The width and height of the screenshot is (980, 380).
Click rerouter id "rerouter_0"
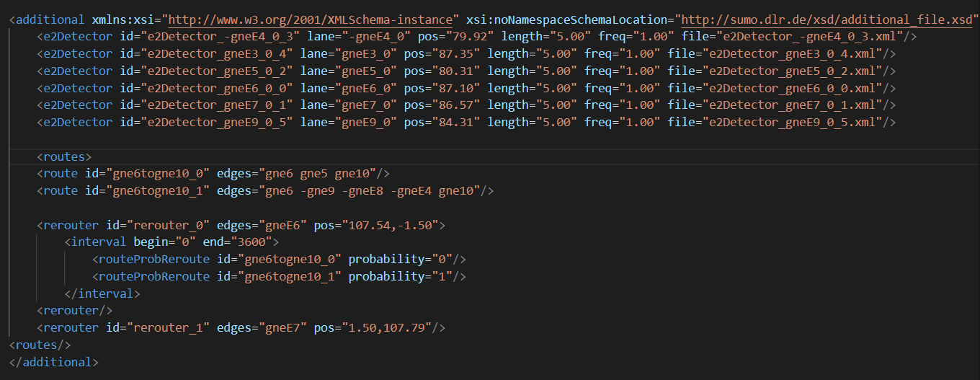pyautogui.click(x=169, y=226)
